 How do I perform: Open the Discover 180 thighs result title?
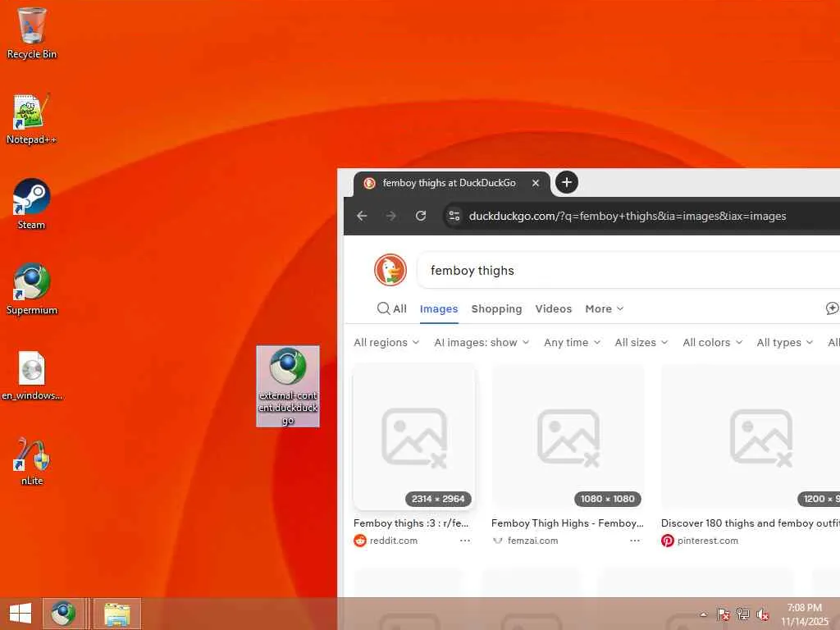750,523
